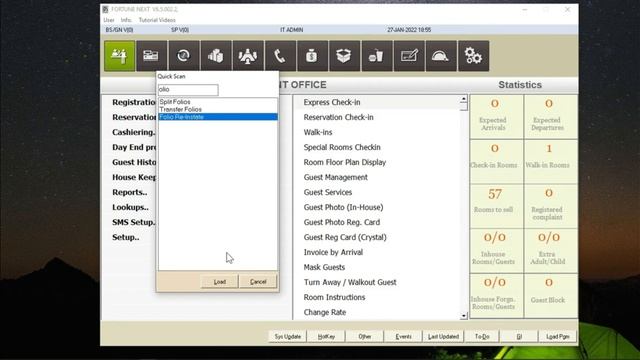Open the telephone module icon
This screenshot has height=360, width=640.
coord(280,56)
